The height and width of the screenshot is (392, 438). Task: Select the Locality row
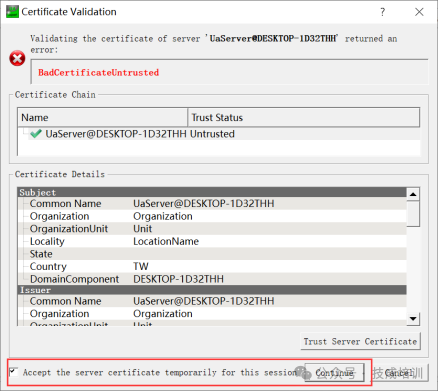212,241
